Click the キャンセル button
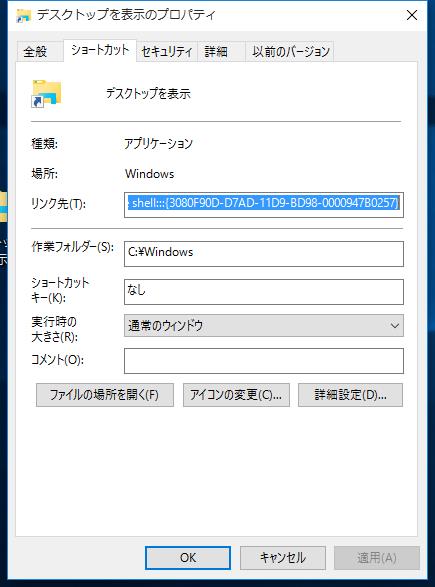Screen dimensions: 435x587 pos(283,557)
